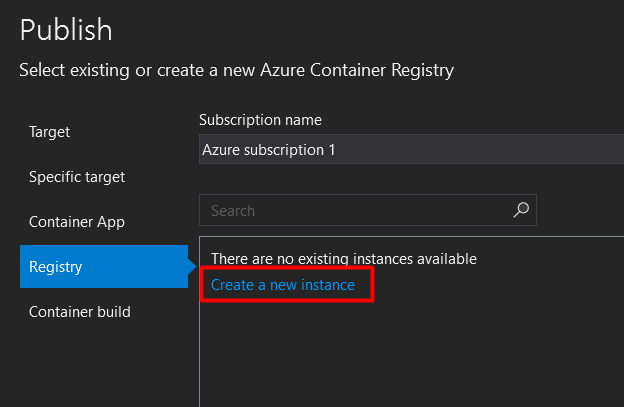Open the Azure subscription 1 dropdown
This screenshot has height=407, width=624.
tap(410, 149)
